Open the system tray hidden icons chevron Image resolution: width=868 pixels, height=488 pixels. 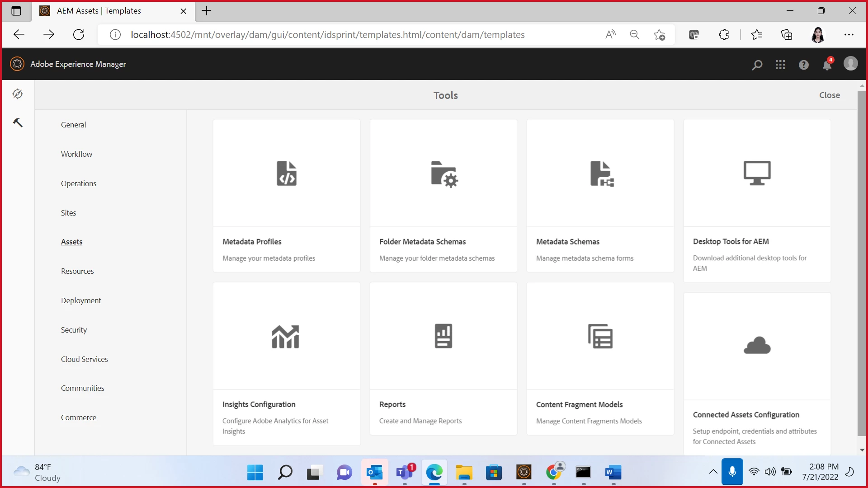pos(713,472)
